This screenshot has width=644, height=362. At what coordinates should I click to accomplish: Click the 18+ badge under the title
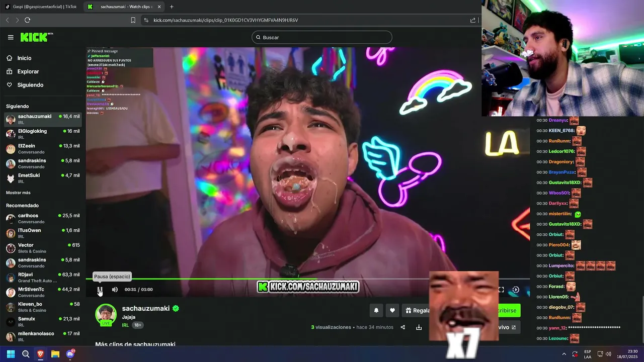click(x=137, y=325)
